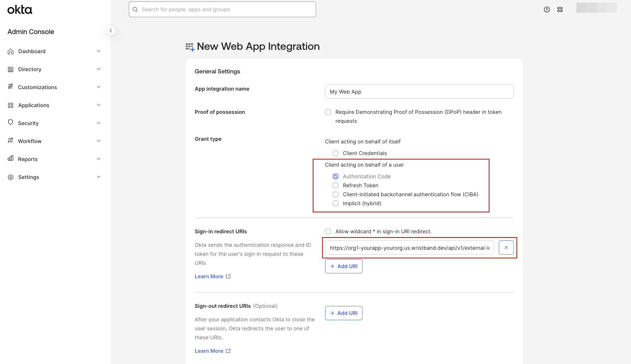Check the CIBA authentication flow option
The height and width of the screenshot is (364, 631).
tap(336, 194)
